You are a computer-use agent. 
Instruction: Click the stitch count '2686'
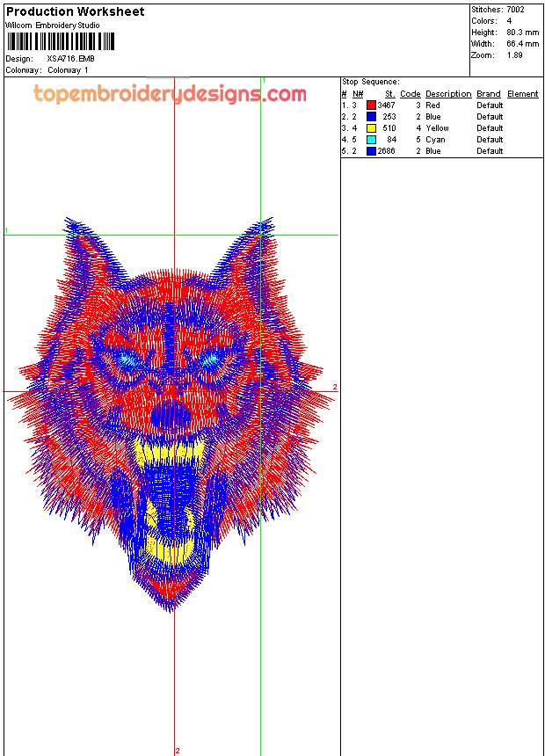[x=386, y=151]
